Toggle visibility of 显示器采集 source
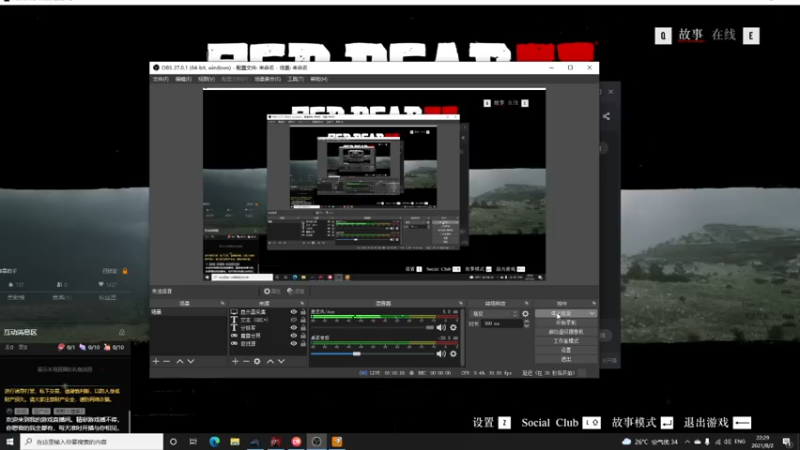The width and height of the screenshot is (800, 450). (293, 312)
